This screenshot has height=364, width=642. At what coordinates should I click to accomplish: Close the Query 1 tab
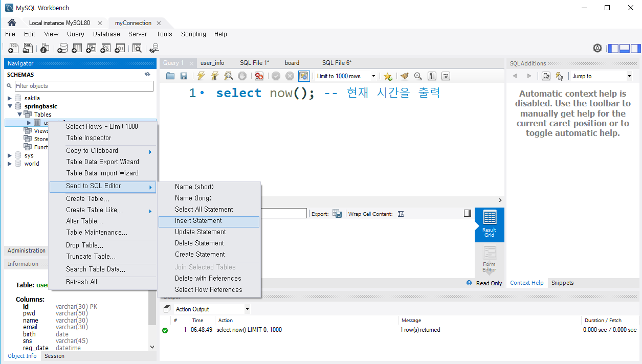click(191, 63)
